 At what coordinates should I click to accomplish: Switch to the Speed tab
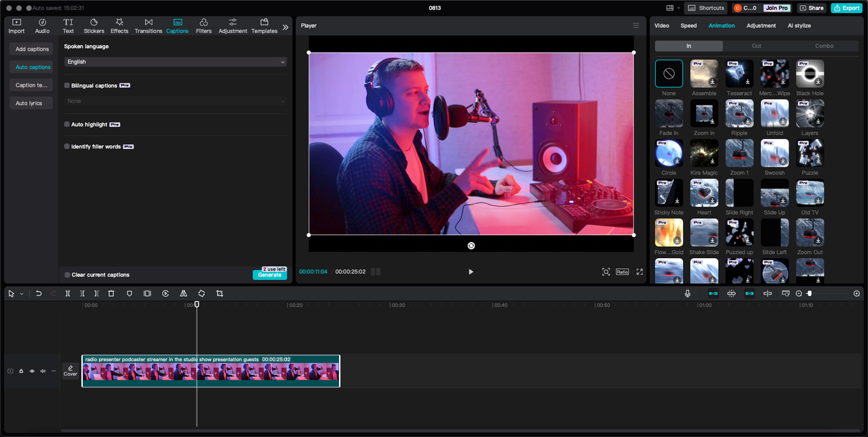pos(688,26)
